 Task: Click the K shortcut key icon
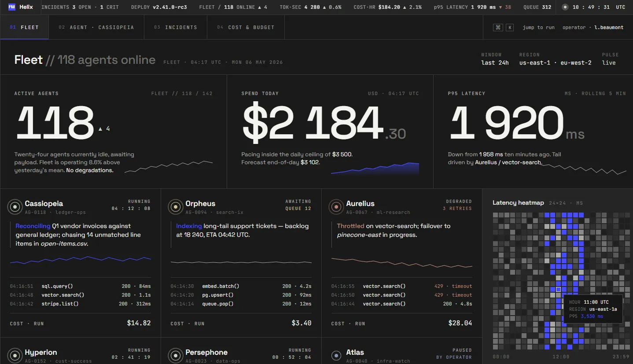point(509,27)
